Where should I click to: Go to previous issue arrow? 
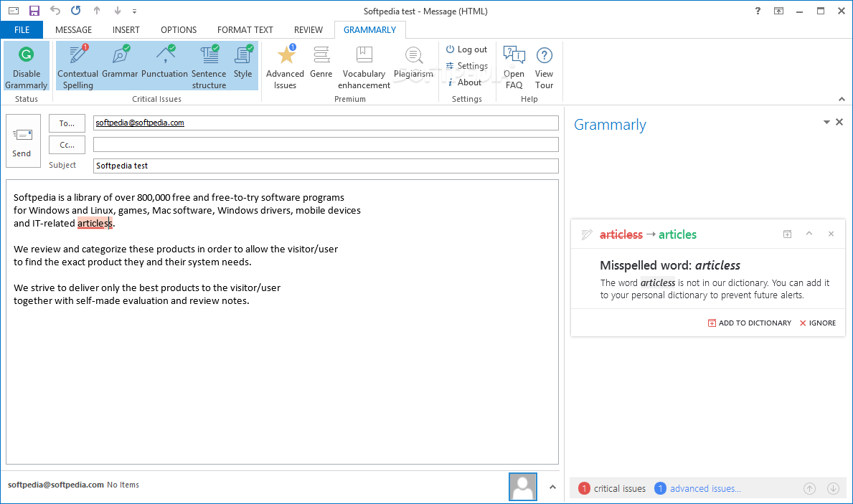[x=809, y=489]
